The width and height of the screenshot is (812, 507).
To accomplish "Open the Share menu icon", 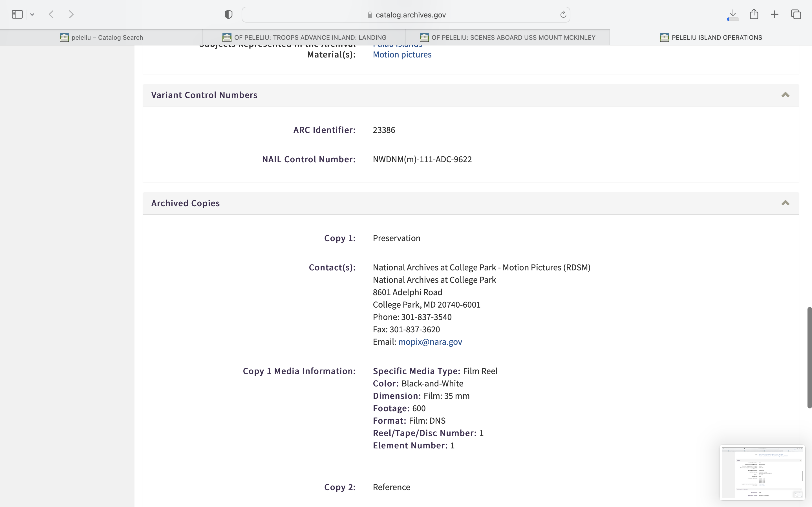I will (x=754, y=14).
